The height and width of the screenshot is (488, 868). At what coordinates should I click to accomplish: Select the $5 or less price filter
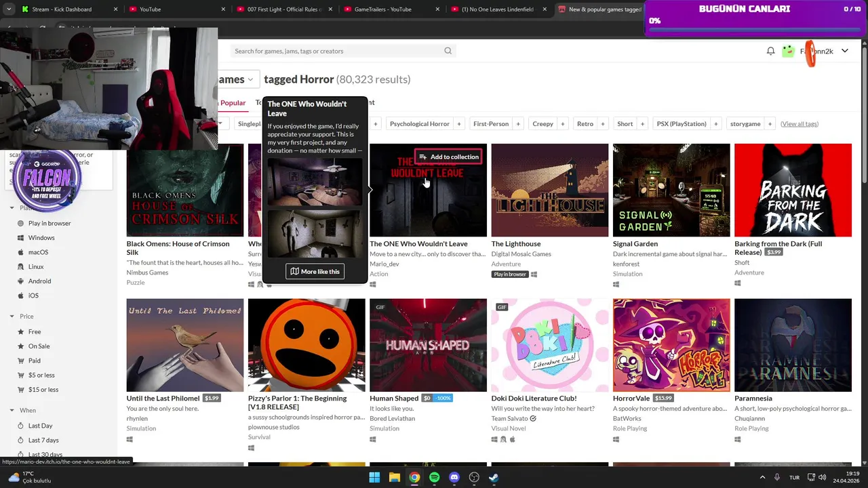click(41, 375)
